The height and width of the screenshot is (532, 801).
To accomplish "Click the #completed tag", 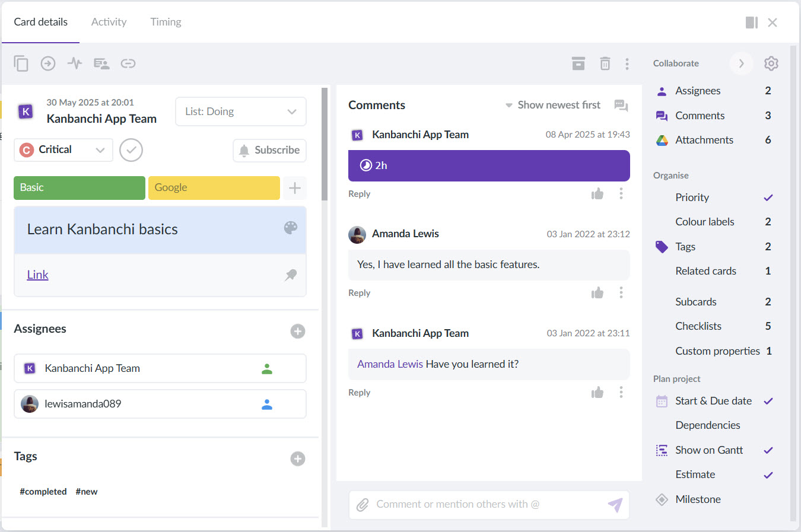I will point(43,492).
